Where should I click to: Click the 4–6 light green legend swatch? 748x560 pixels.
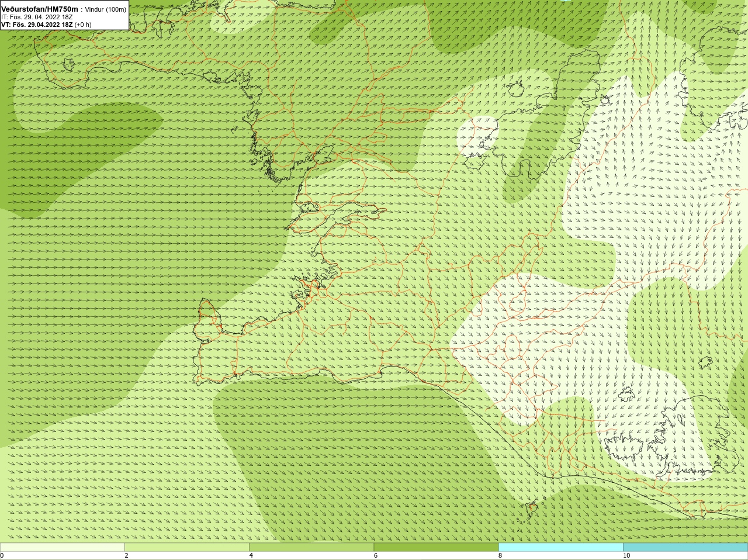coord(311,547)
